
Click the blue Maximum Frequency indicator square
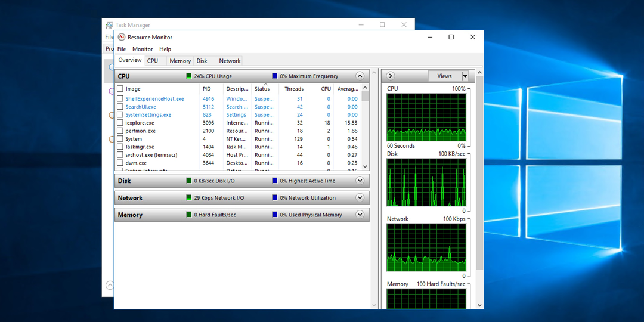click(275, 76)
